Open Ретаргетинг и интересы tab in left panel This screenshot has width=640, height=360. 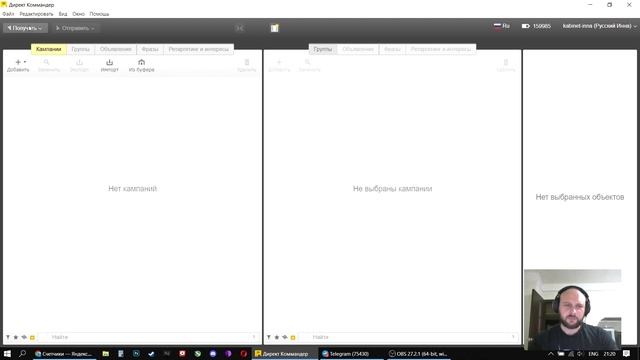198,49
